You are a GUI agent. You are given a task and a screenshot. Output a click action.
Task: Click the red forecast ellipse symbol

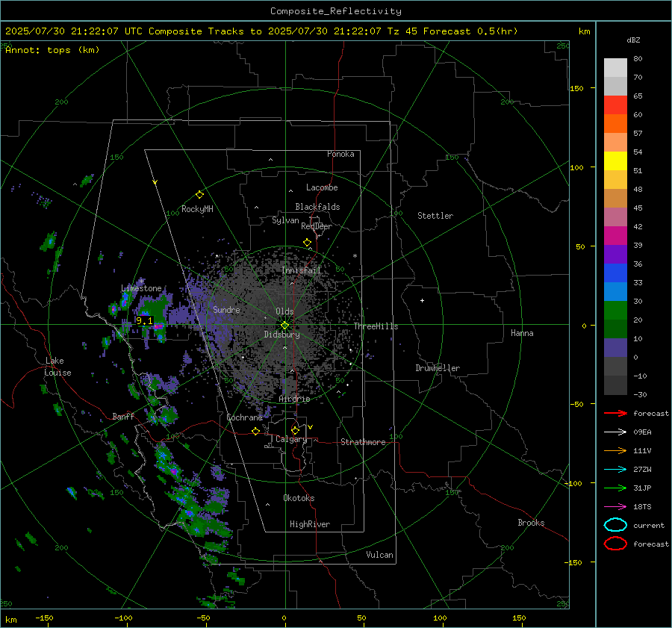(615, 544)
